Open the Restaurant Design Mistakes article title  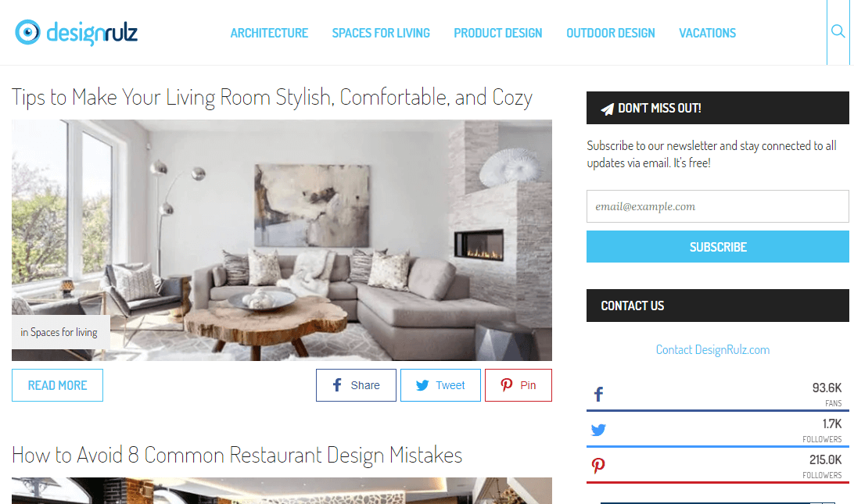click(x=237, y=455)
